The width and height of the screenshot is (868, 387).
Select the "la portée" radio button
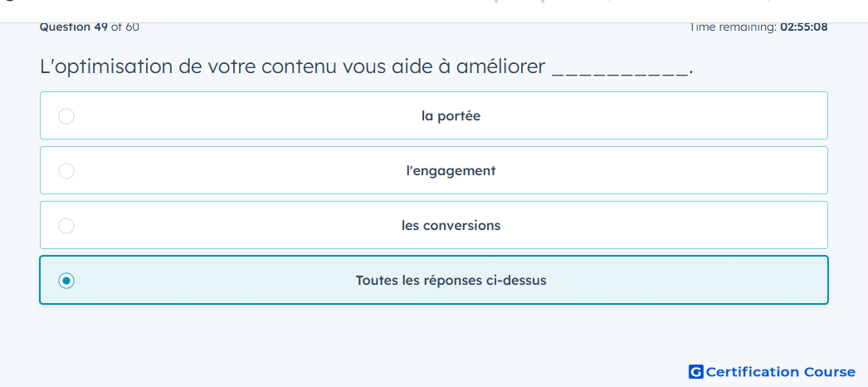(x=66, y=116)
